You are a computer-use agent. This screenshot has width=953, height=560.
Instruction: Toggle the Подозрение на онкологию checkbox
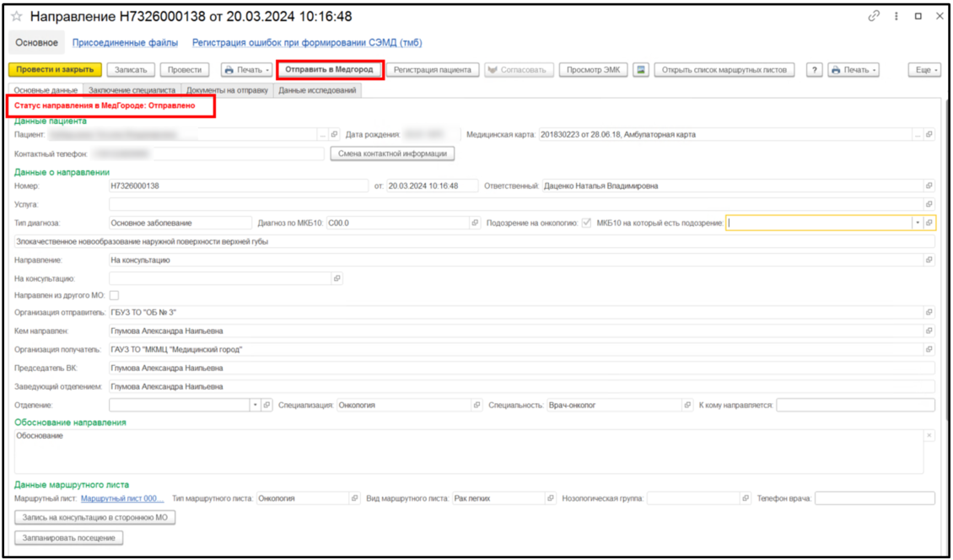(x=586, y=223)
